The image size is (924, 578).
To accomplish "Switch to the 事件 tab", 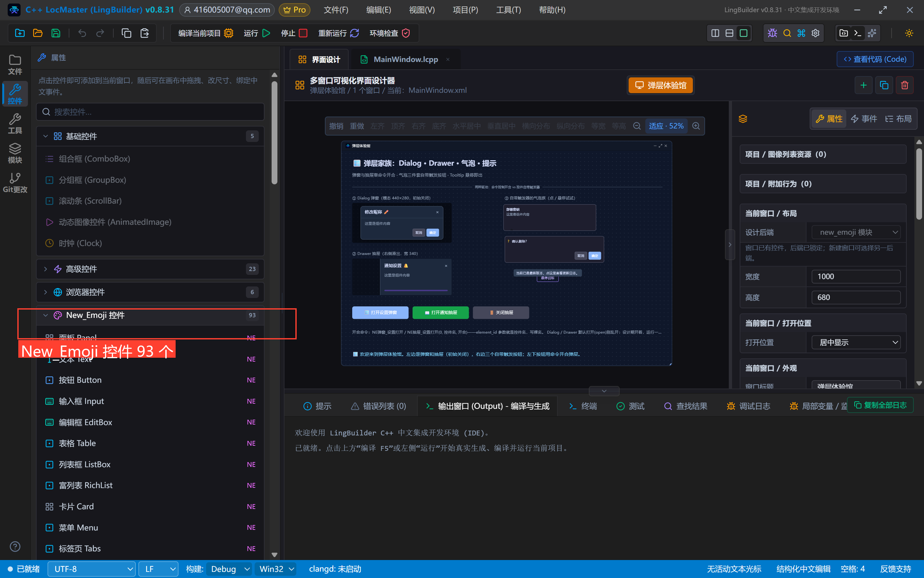I will coord(864,119).
